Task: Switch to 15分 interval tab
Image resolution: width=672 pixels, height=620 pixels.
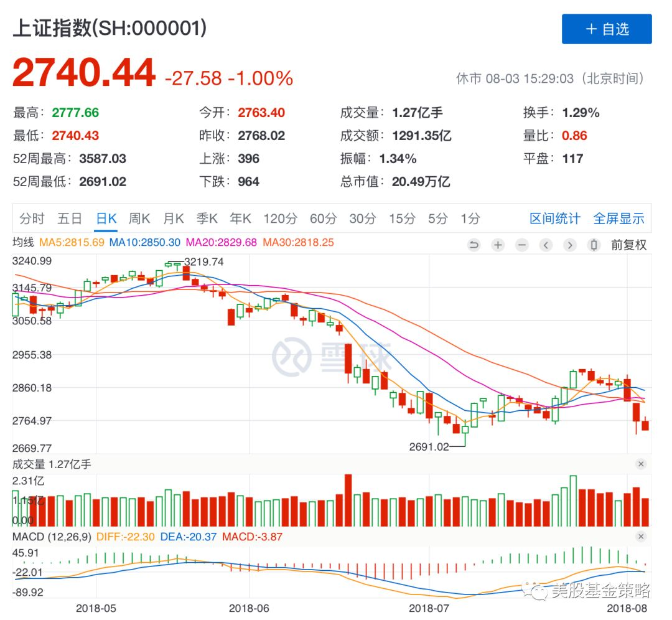Action: point(402,218)
